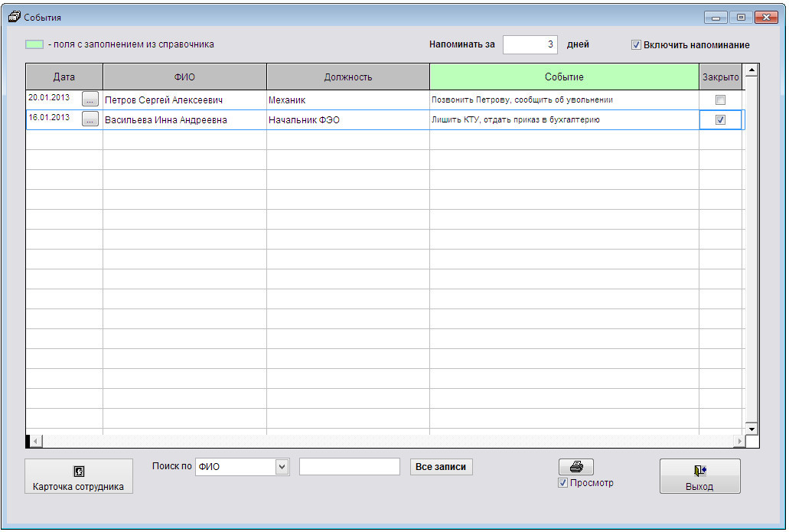
Task: Select event Позвонить Петрову, сообщить об увольнении
Action: (x=564, y=100)
